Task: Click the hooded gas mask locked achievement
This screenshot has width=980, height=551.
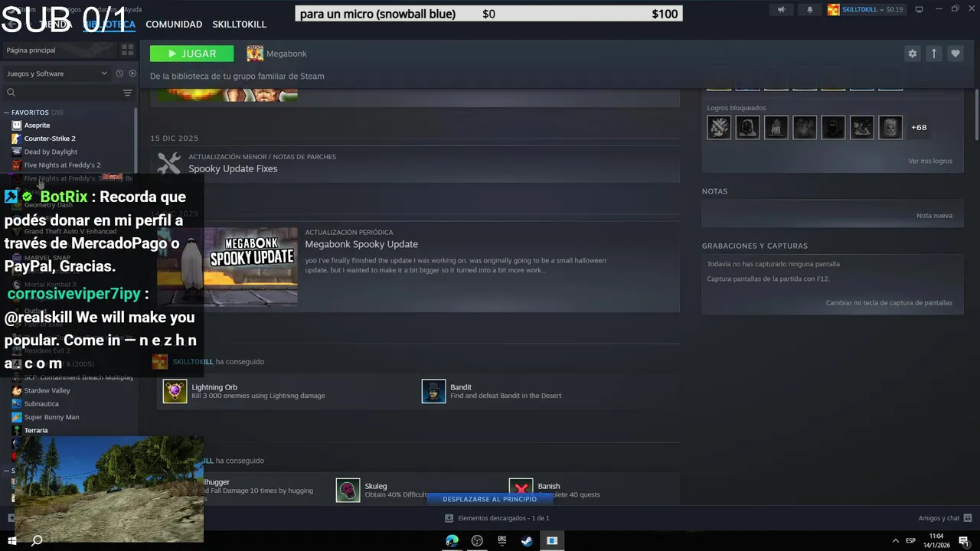Action: coord(747,127)
